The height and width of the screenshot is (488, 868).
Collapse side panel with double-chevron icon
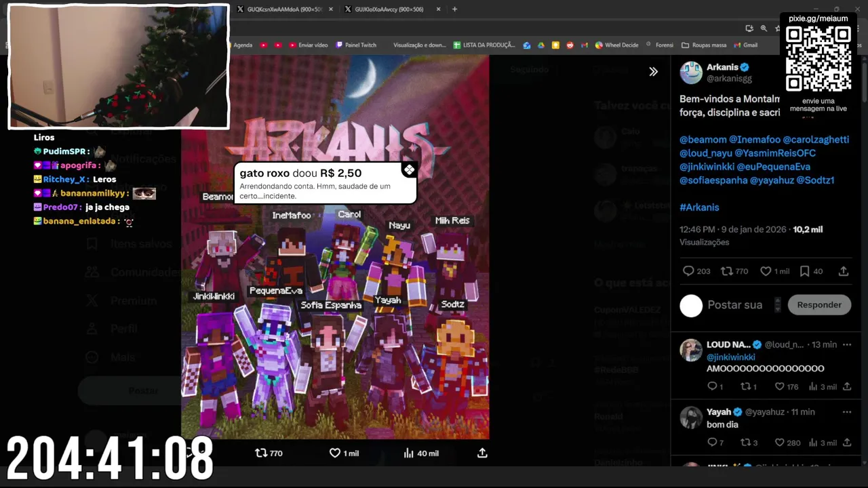pos(653,72)
